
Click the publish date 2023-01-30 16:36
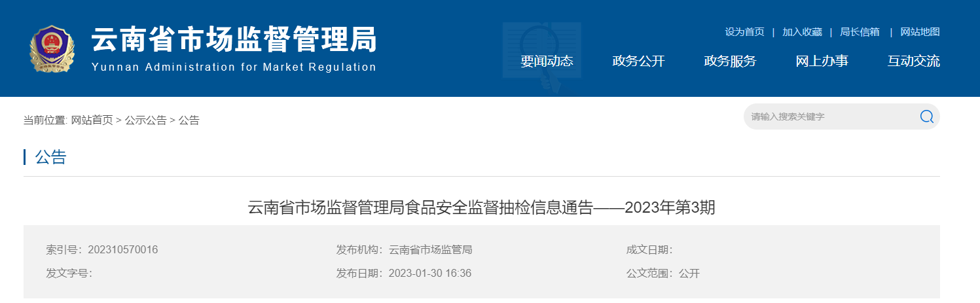coord(429,273)
